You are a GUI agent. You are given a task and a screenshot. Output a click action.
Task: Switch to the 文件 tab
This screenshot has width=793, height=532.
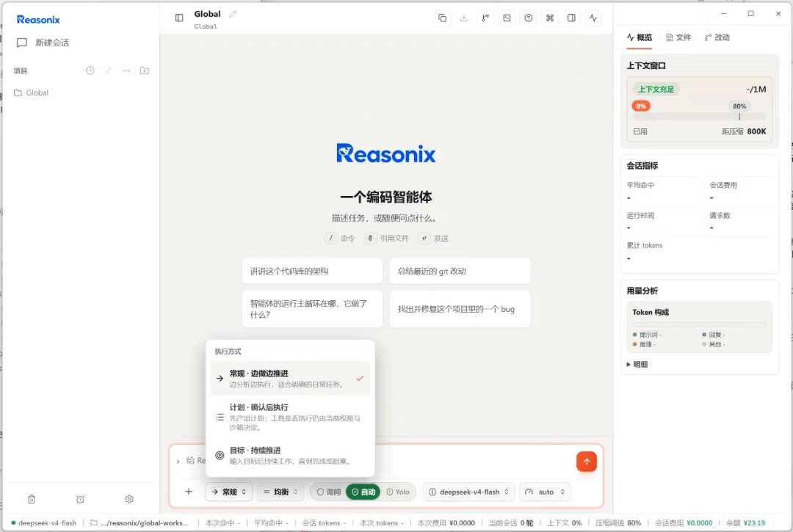coord(678,37)
